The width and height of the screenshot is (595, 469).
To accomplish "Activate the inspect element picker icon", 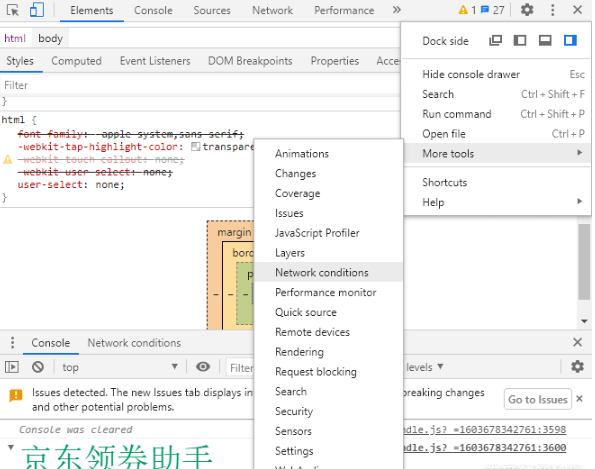I will click(13, 10).
